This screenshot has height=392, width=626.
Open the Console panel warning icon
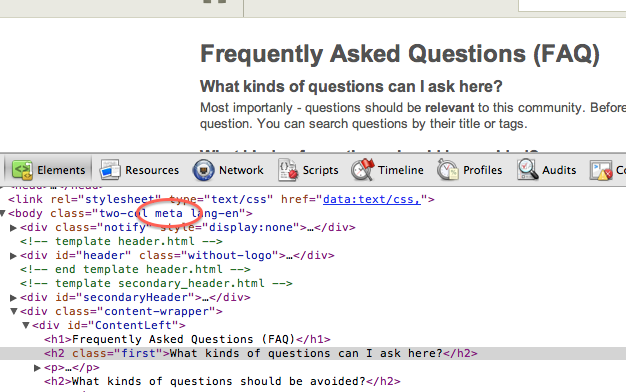pyautogui.click(x=601, y=171)
